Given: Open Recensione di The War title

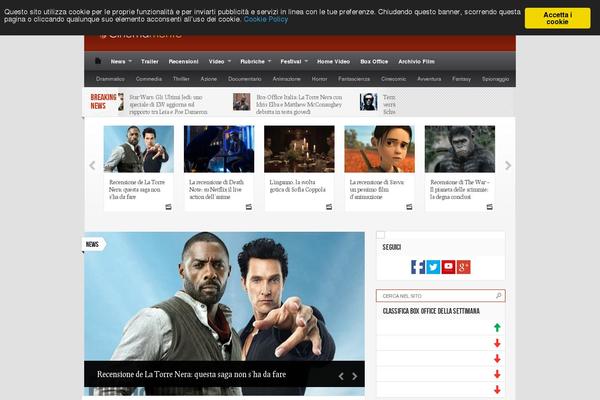Looking at the screenshot, I should [460, 189].
